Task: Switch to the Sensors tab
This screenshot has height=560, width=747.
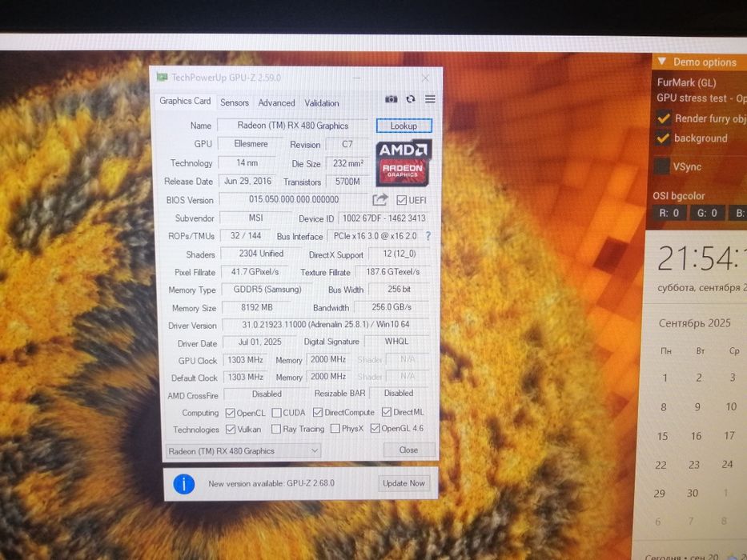Action: coord(235,102)
